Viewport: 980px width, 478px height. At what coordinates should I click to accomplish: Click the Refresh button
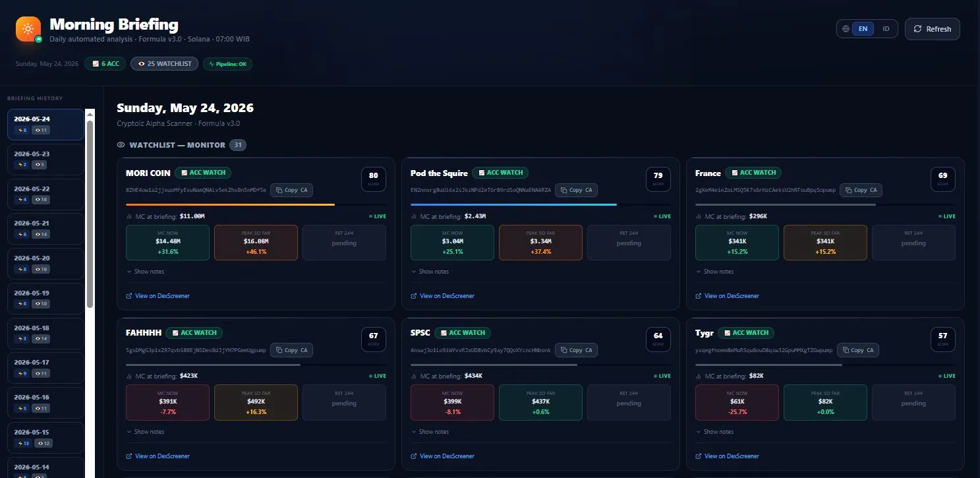(932, 29)
